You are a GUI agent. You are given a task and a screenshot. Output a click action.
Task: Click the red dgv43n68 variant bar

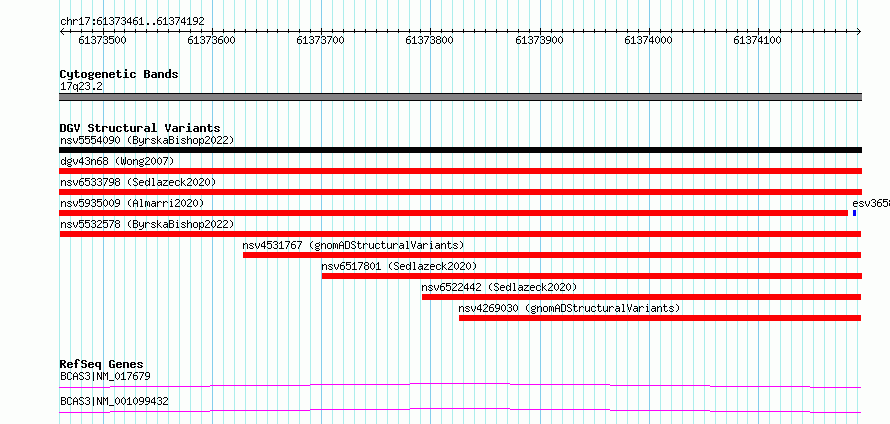461,171
